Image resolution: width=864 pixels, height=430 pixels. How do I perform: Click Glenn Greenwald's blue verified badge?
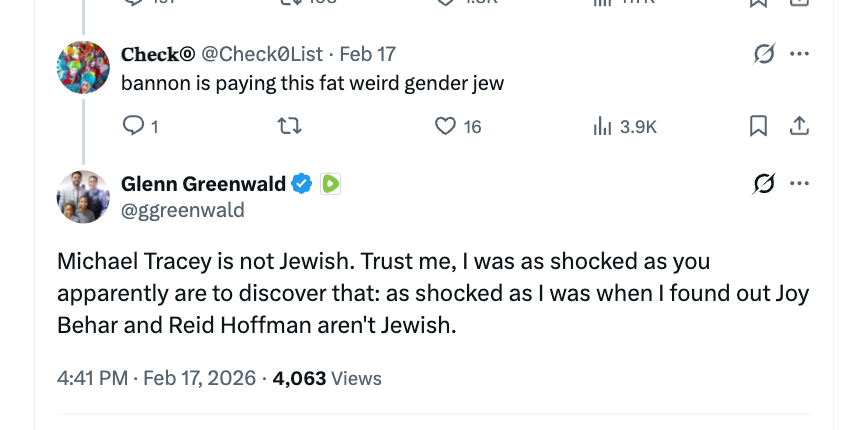302,183
